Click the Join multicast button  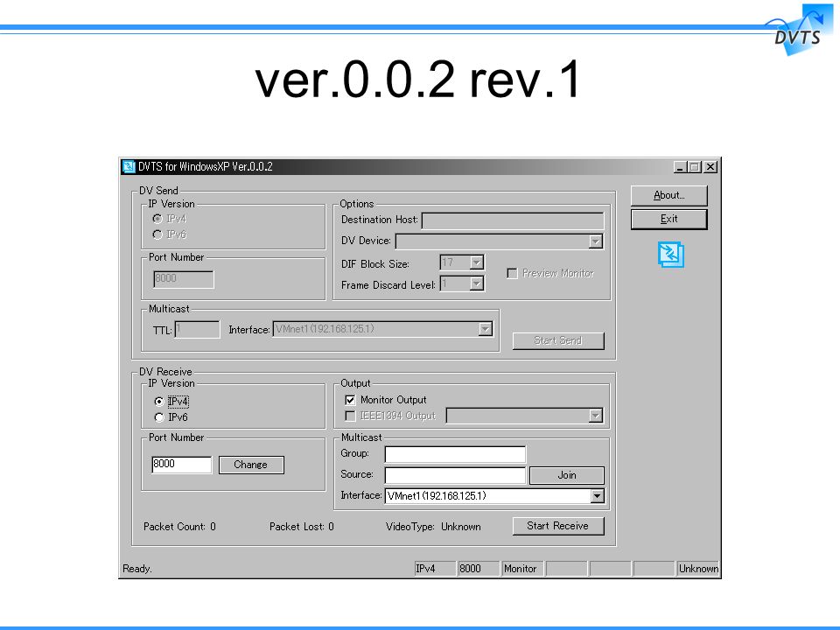[567, 475]
